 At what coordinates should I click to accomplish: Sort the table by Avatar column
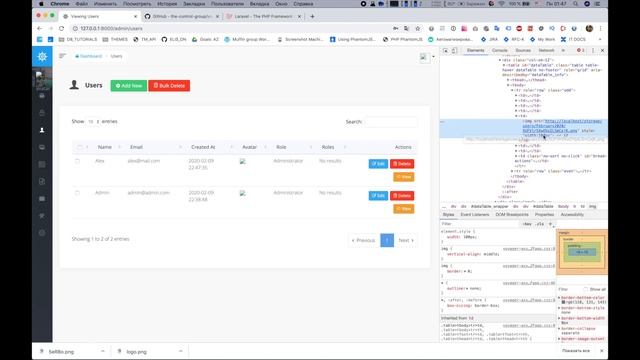pos(249,147)
